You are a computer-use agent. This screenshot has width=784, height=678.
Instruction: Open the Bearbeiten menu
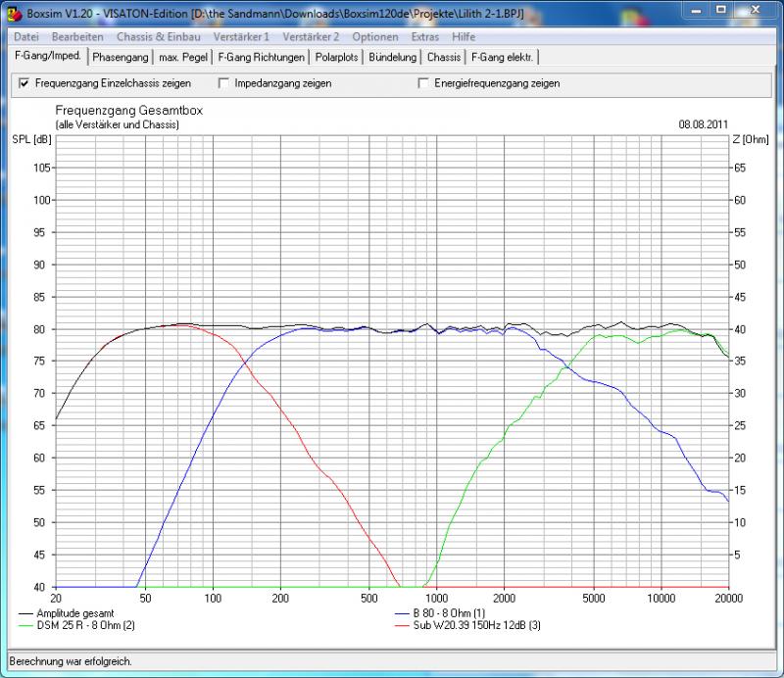click(x=77, y=37)
